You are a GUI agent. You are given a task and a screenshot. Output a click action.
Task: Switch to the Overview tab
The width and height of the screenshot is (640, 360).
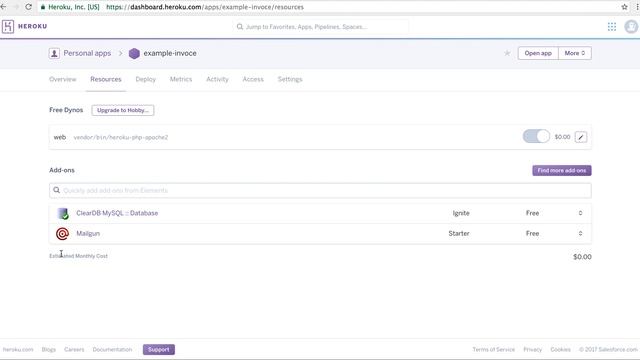pos(62,79)
